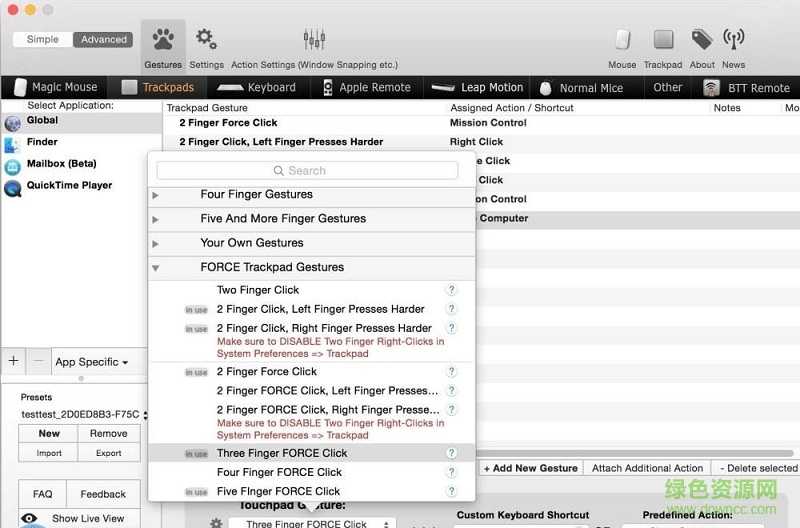The height and width of the screenshot is (528, 800).
Task: Switch to Apple Remote tab
Action: pyautogui.click(x=367, y=87)
